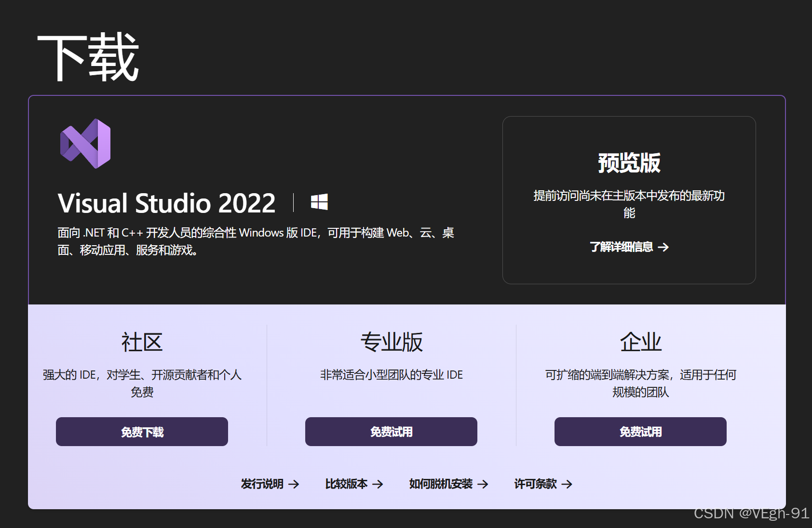The image size is (812, 528).
Task: Click the arrow after 比较版本
Action: point(378,484)
